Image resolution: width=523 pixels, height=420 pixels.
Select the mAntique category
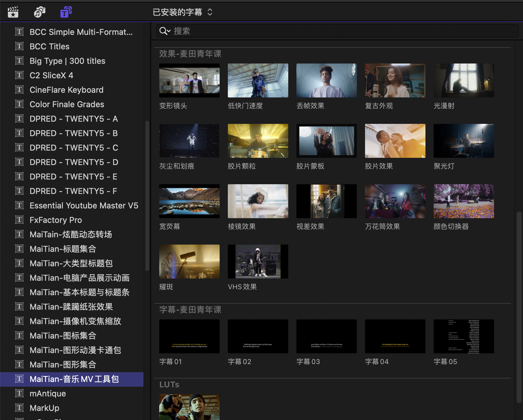pos(72,394)
